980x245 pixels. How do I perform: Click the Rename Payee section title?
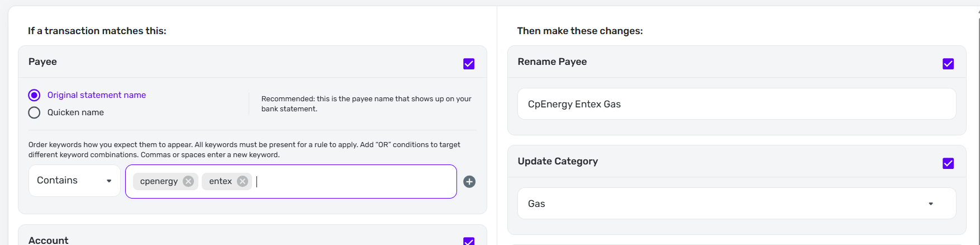pyautogui.click(x=552, y=62)
